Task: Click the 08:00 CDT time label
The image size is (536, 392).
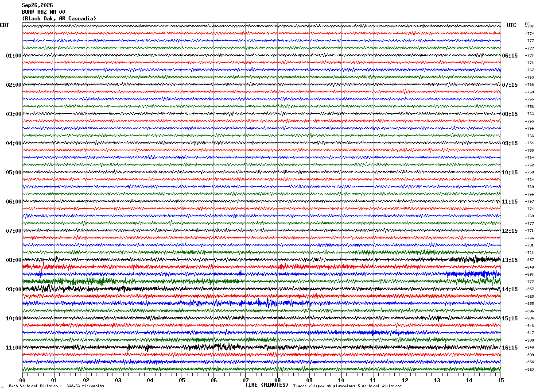Action: click(x=13, y=260)
